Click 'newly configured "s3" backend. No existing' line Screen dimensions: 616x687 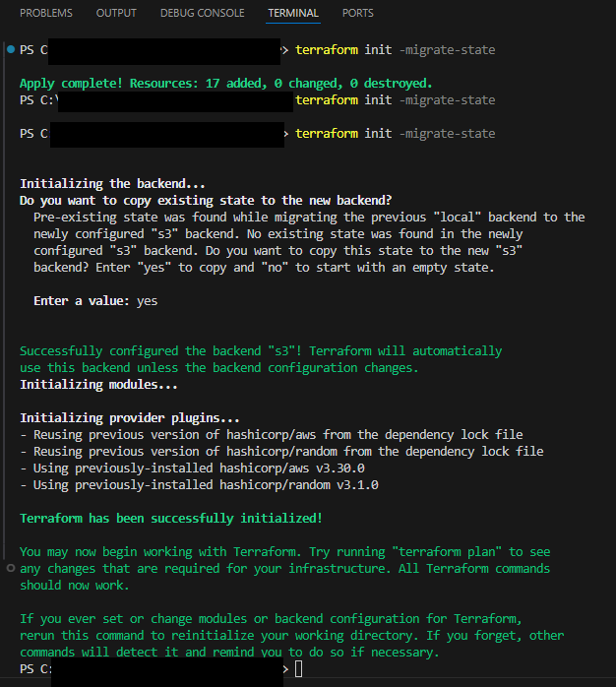[278, 234]
